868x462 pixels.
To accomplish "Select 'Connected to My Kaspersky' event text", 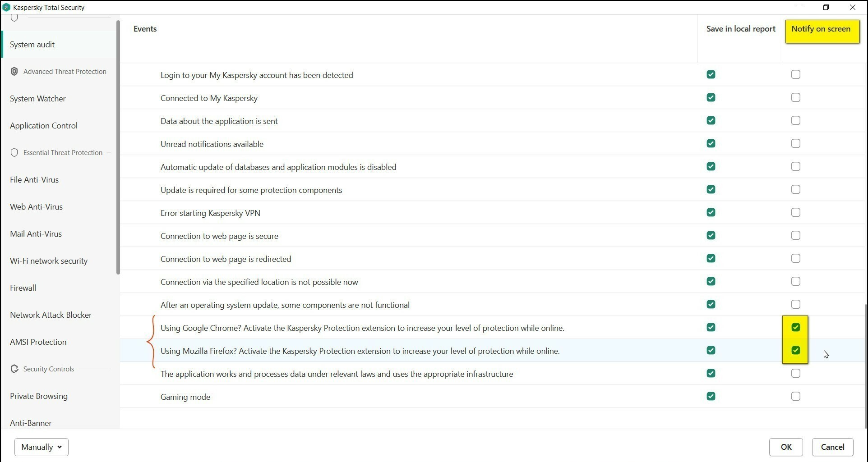I will pos(209,98).
